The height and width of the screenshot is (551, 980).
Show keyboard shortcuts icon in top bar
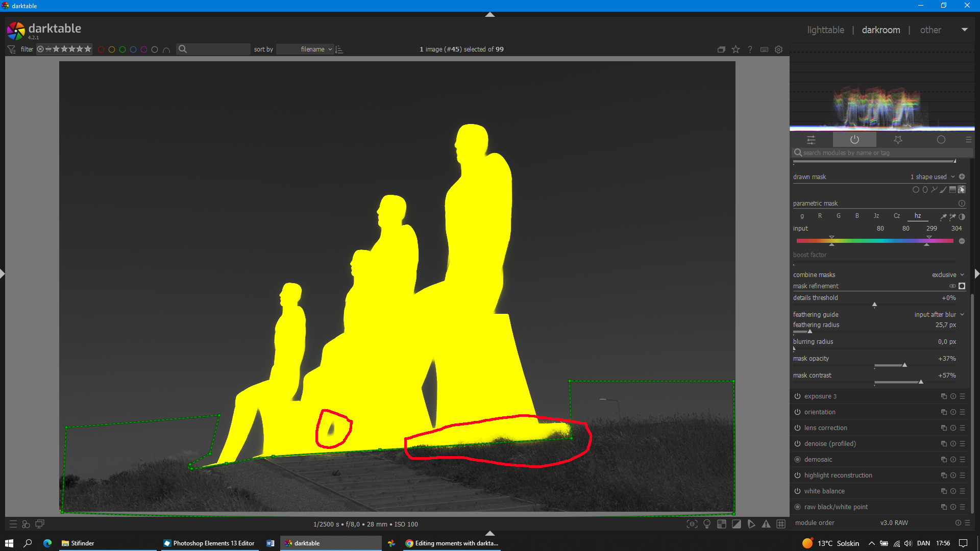point(764,49)
